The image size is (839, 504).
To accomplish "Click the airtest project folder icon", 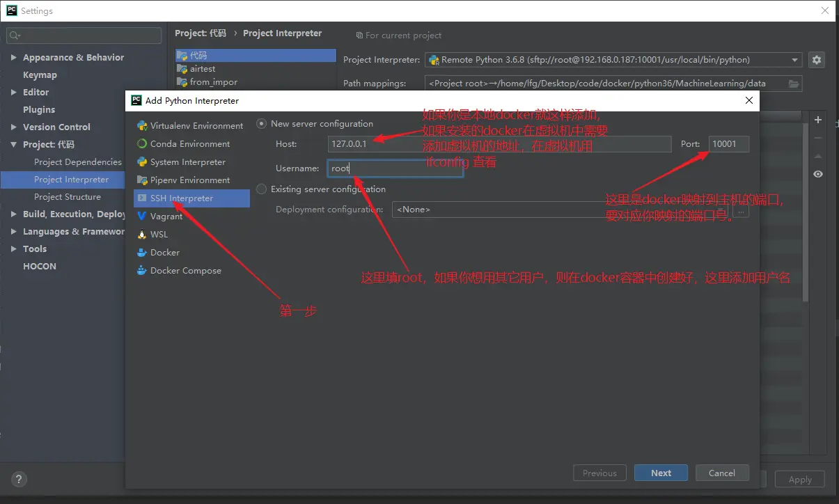I will tap(182, 69).
